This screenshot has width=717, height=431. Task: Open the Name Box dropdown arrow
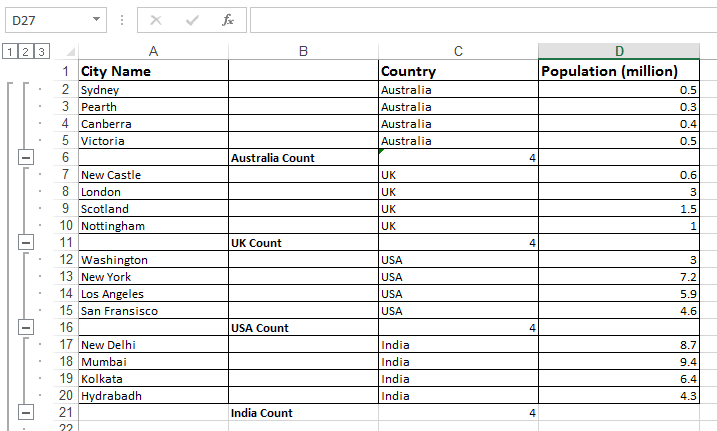(96, 20)
